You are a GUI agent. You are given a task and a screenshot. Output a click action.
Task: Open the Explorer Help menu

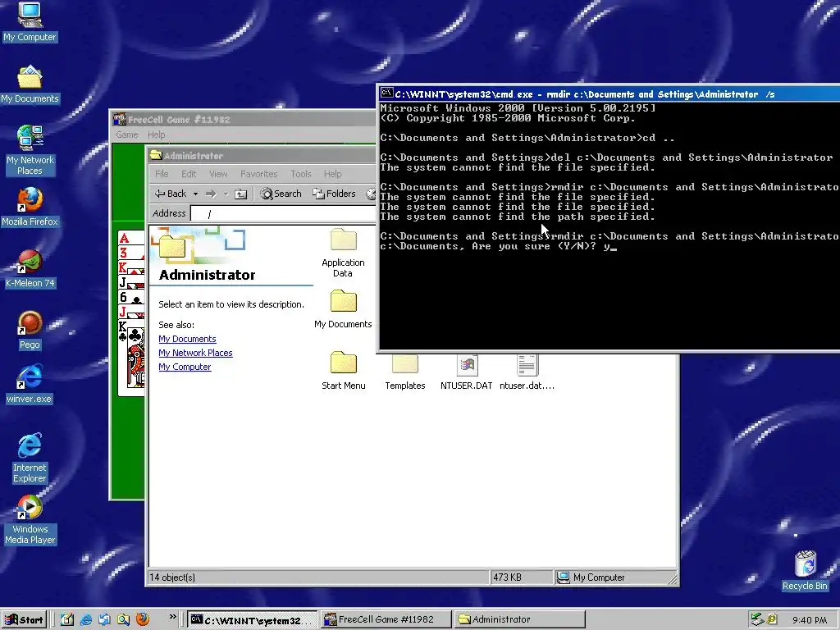(332, 174)
